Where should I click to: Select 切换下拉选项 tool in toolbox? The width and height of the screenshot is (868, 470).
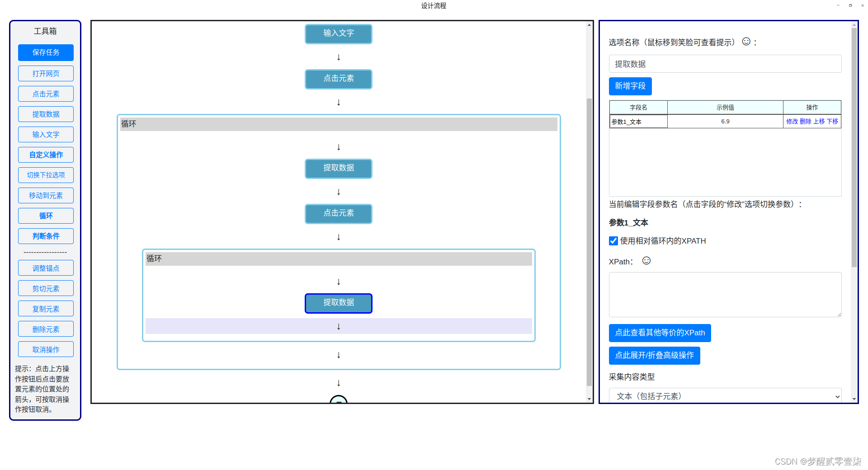pyautogui.click(x=46, y=175)
